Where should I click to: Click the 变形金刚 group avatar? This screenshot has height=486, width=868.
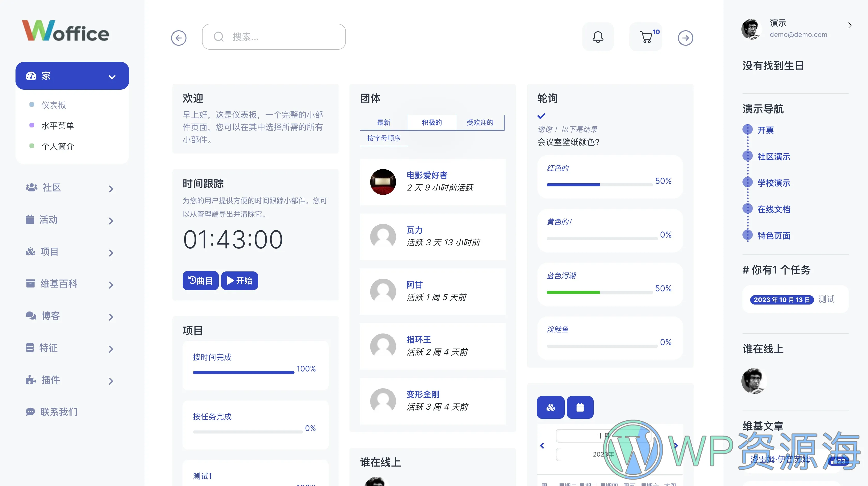383,401
